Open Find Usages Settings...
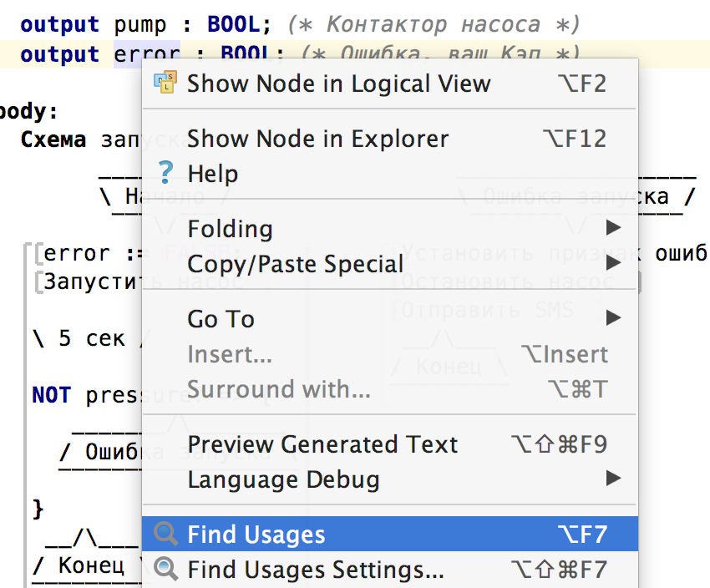The image size is (710, 588). tap(316, 570)
